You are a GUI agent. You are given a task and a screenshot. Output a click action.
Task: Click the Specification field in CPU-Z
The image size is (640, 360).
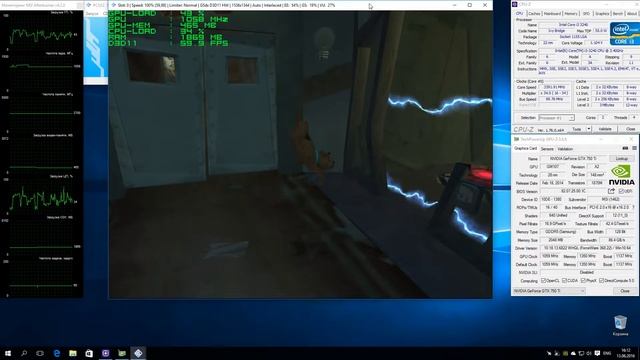pos(589,51)
